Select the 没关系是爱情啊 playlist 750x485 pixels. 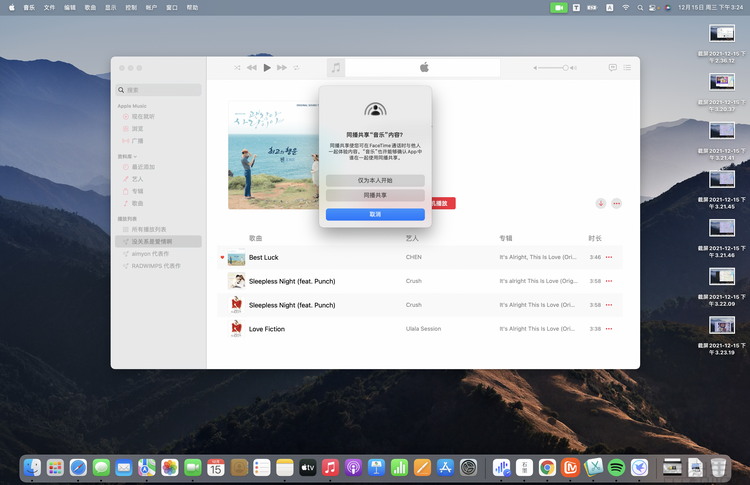pyautogui.click(x=158, y=242)
